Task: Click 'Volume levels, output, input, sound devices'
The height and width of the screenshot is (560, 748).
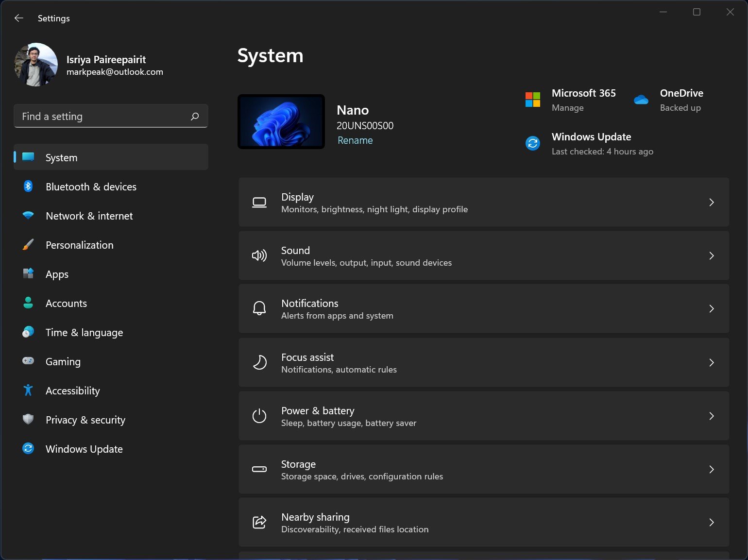Action: [x=367, y=263]
